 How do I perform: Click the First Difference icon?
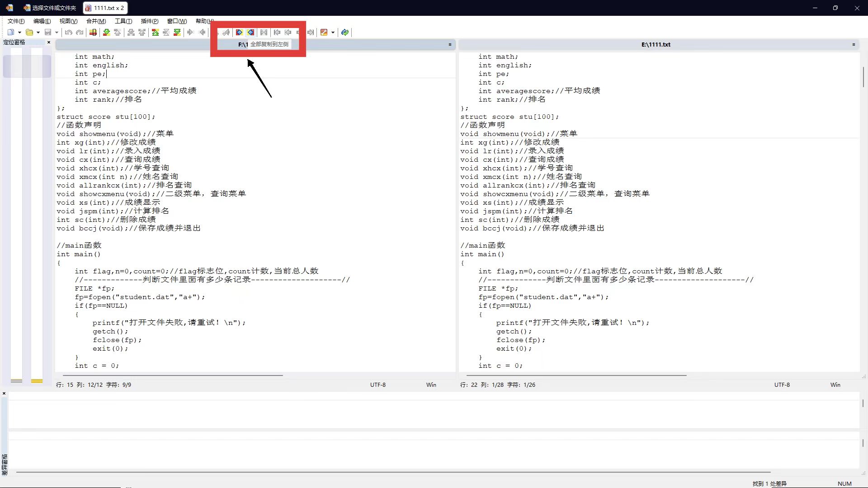[x=155, y=32]
